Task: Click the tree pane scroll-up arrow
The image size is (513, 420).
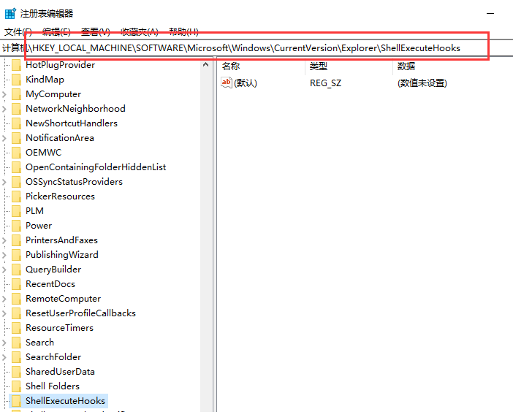Action: point(207,65)
